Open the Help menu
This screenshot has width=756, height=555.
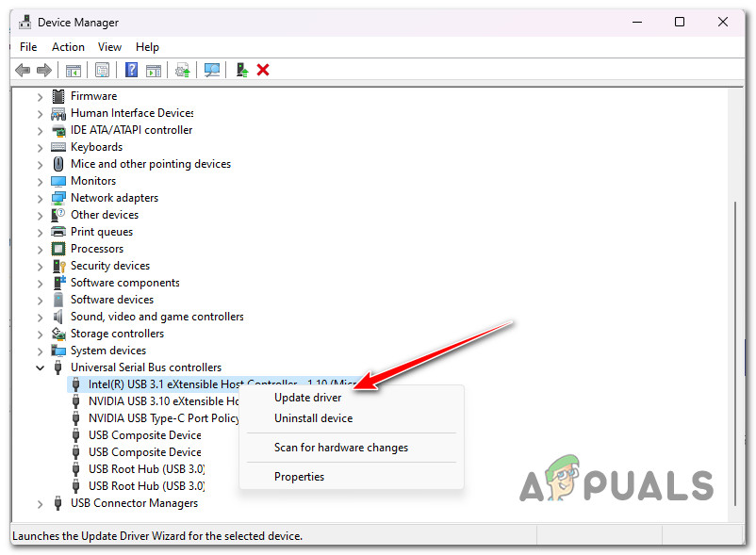click(147, 47)
